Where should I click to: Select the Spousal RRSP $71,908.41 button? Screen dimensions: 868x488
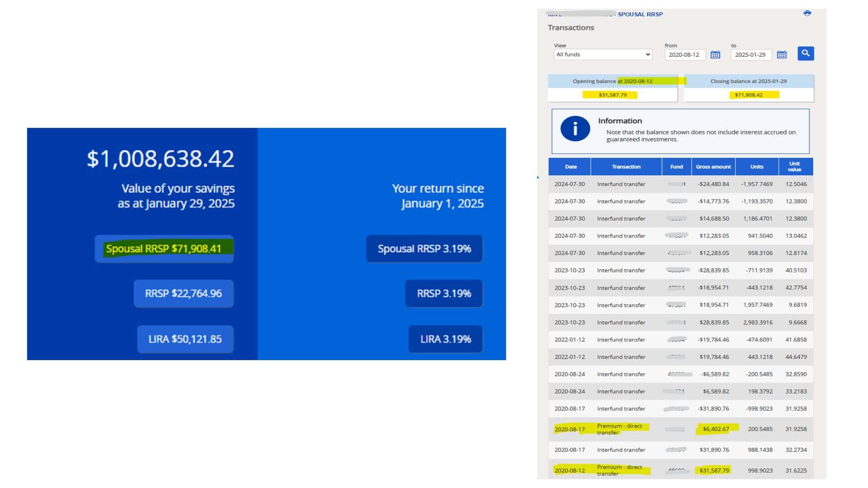click(164, 249)
